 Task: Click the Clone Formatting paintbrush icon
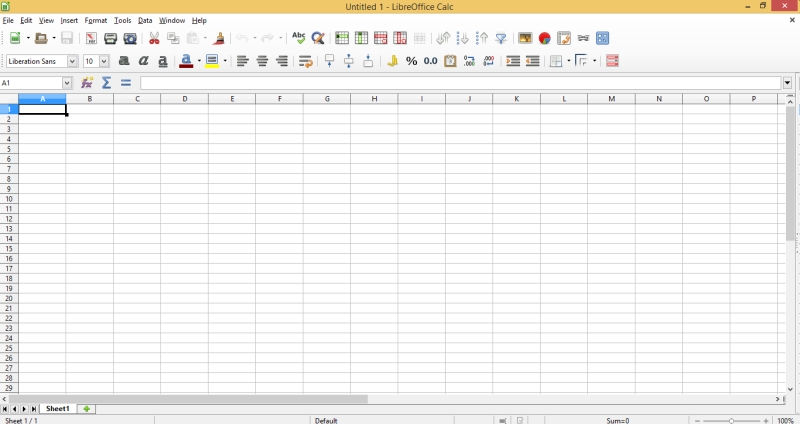pyautogui.click(x=219, y=38)
